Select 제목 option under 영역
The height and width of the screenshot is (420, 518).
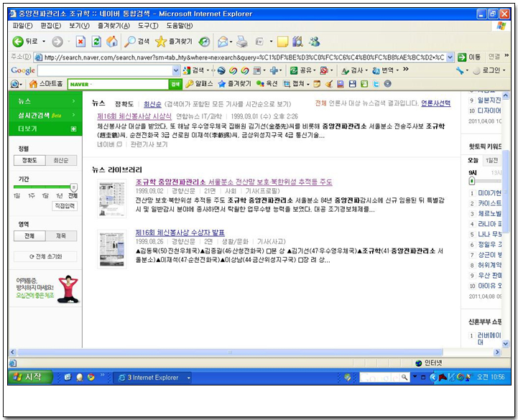click(x=61, y=235)
